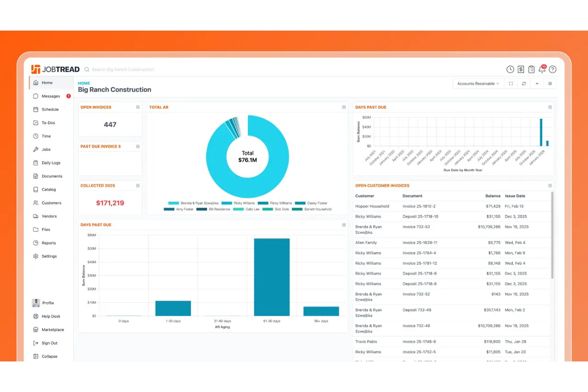
Task: Click the JobTread logo
Action: [x=55, y=70]
